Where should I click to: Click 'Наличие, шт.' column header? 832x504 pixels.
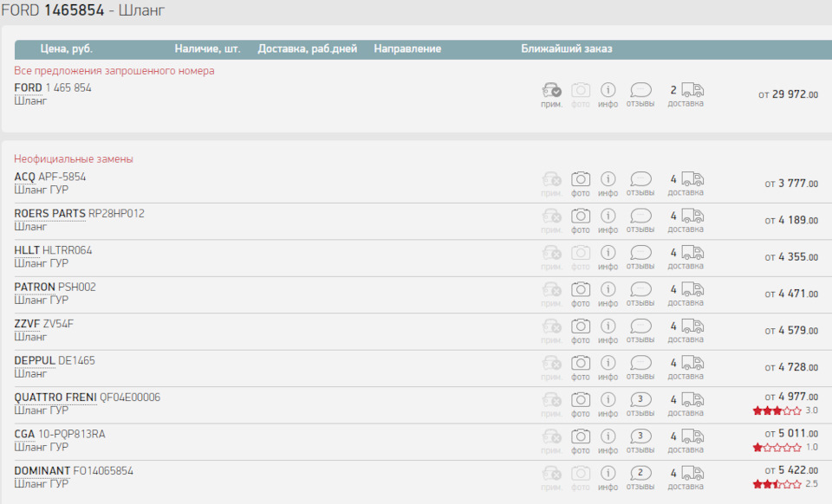tap(207, 48)
